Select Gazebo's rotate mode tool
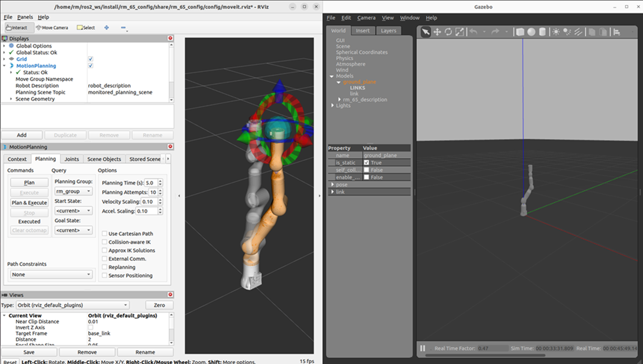The height and width of the screenshot is (364, 643). (x=448, y=32)
